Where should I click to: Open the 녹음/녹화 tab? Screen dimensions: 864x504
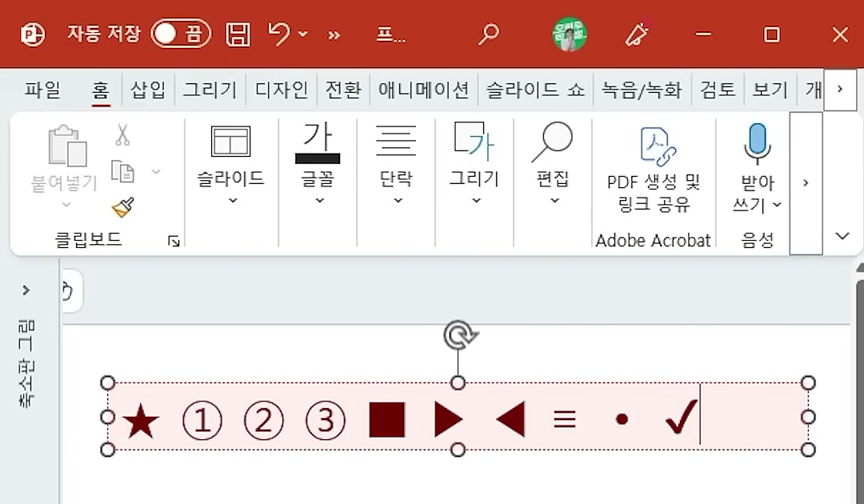click(642, 90)
